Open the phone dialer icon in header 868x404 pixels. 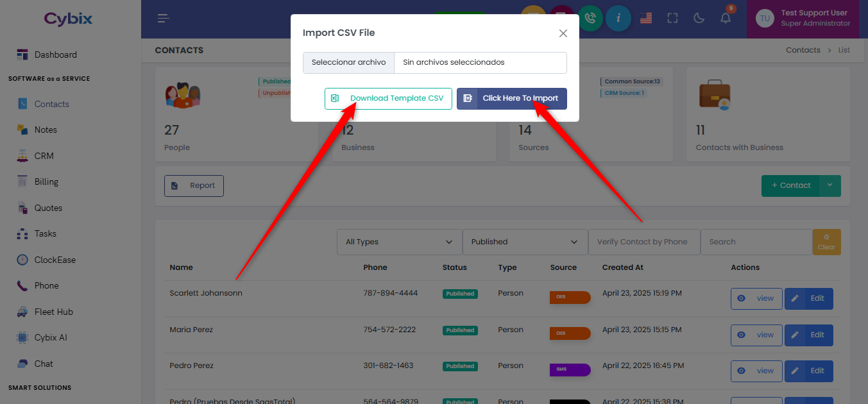590,18
